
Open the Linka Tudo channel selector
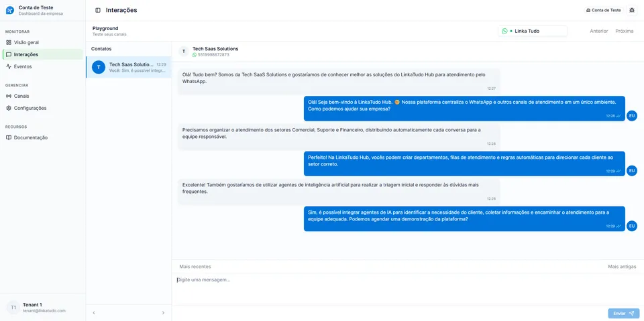pos(532,31)
